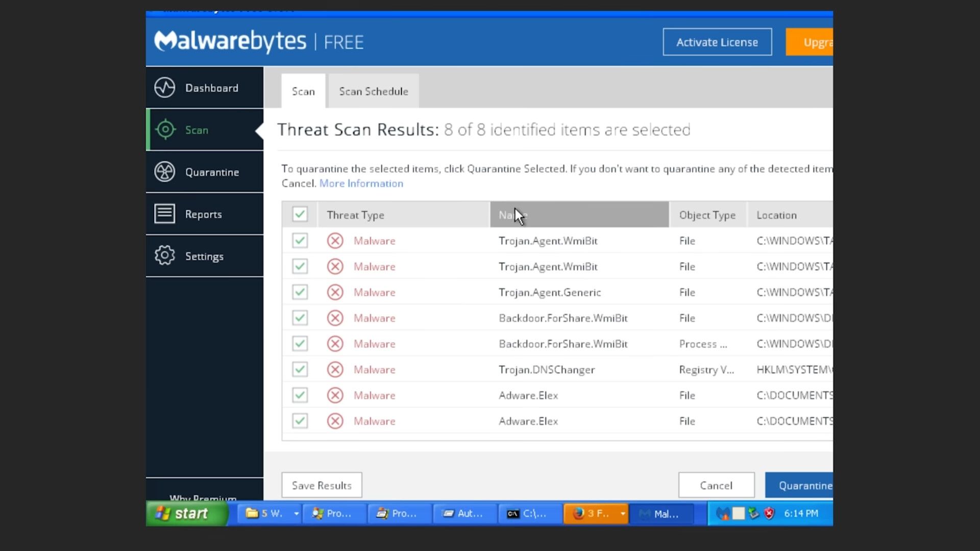Click the red X icon beside Trojan.DNSChanger
Screen dimensions: 980x551
[x=335, y=369]
